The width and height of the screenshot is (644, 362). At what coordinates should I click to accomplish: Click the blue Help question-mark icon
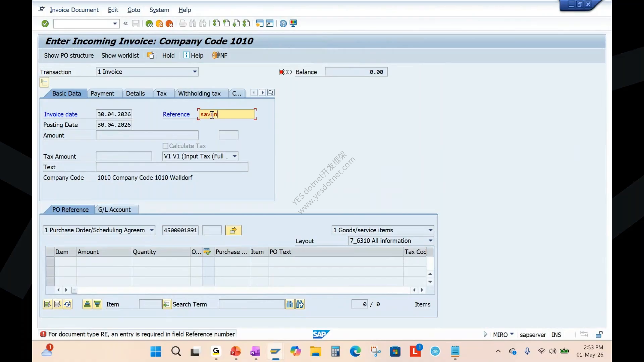click(x=283, y=23)
